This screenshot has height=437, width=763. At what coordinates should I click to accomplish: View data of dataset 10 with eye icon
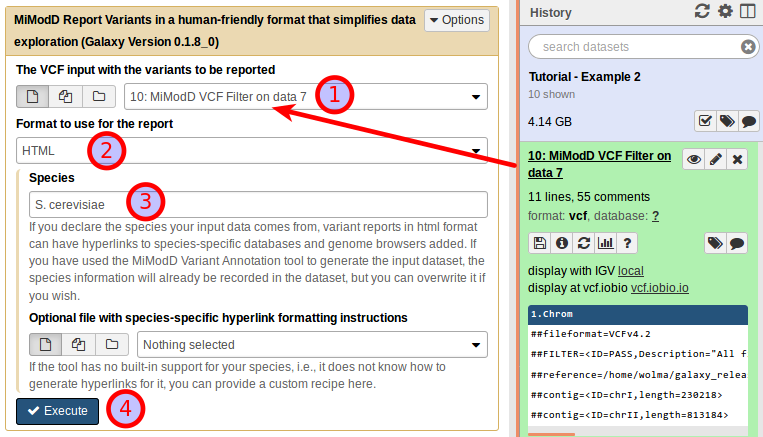tap(694, 160)
